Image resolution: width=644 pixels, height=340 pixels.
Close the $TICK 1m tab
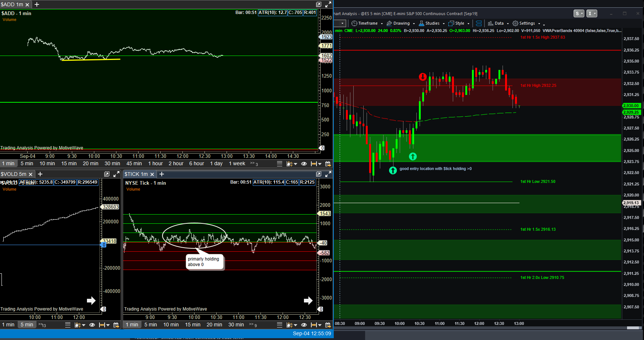pos(152,174)
